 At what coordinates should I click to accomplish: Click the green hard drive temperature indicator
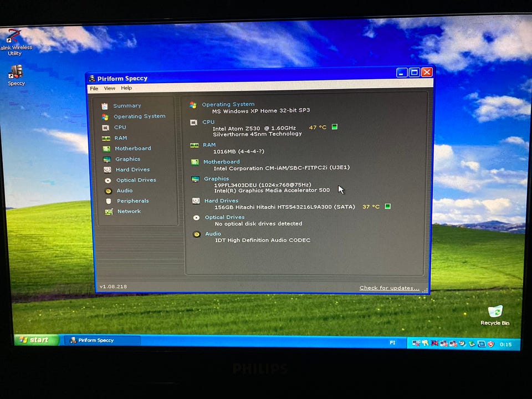[387, 206]
